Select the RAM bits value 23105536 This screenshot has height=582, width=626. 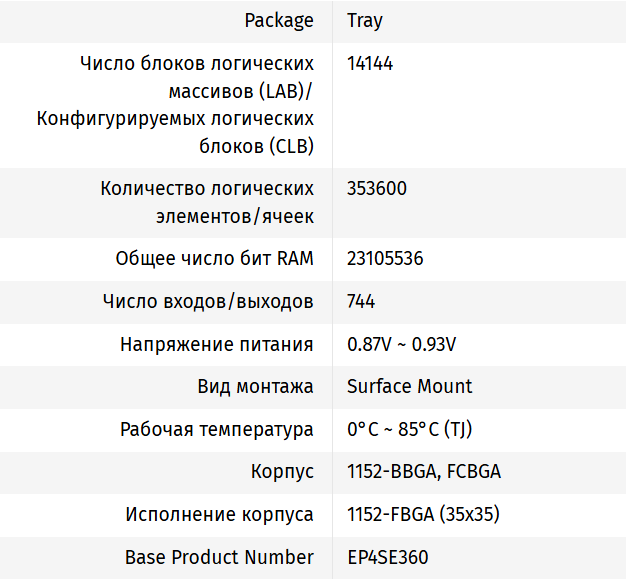[385, 258]
